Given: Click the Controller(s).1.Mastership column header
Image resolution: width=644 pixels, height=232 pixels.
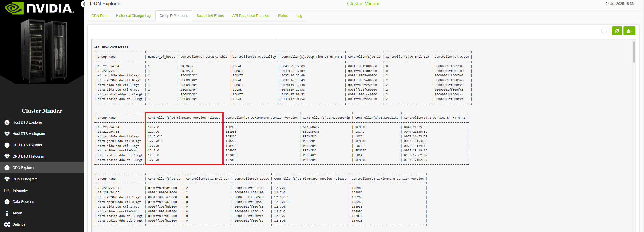Looking at the screenshot, I should tap(326, 118).
